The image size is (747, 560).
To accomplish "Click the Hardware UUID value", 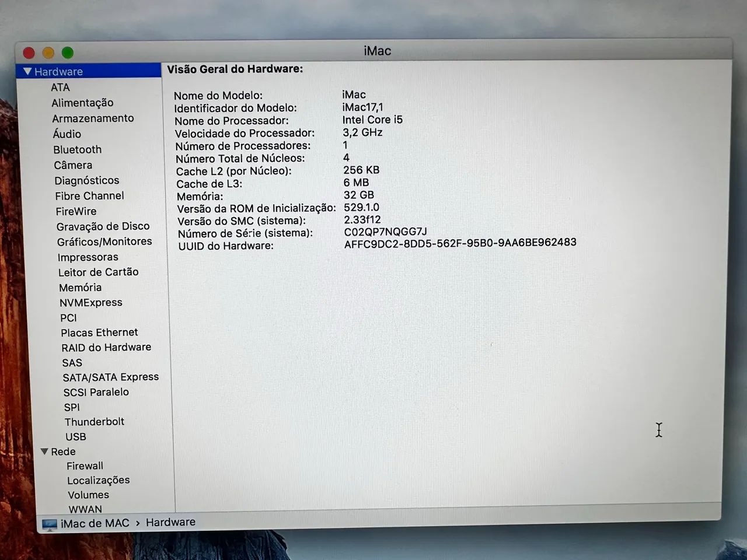I will (x=460, y=243).
